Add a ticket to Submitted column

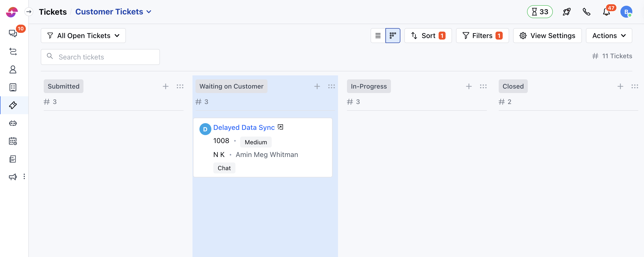165,86
